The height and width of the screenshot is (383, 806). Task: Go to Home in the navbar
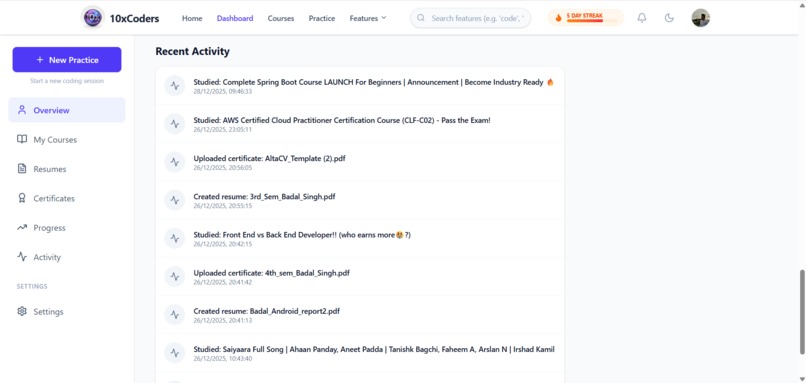click(x=192, y=18)
